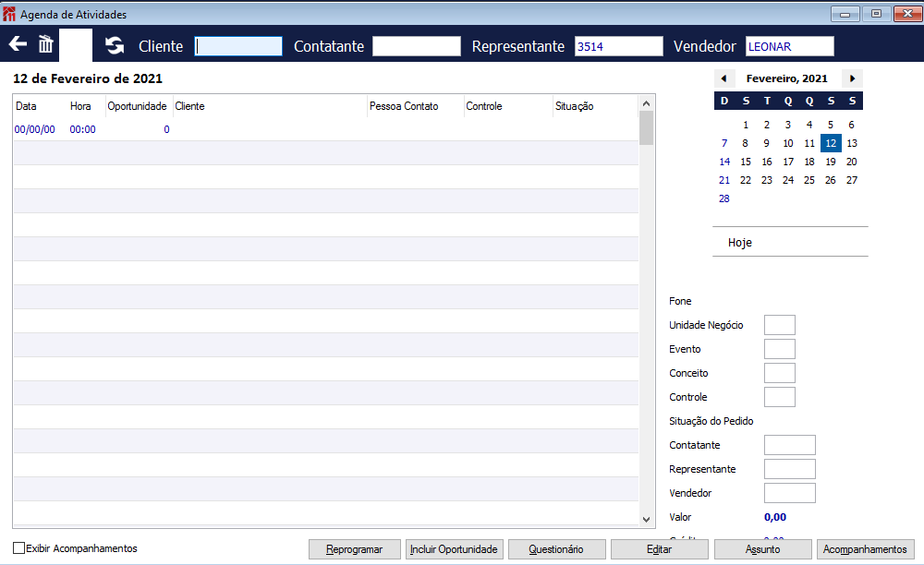Viewport: 924px width, 565px height.
Task: Click the Incluir Oportunidade button
Action: (x=454, y=549)
